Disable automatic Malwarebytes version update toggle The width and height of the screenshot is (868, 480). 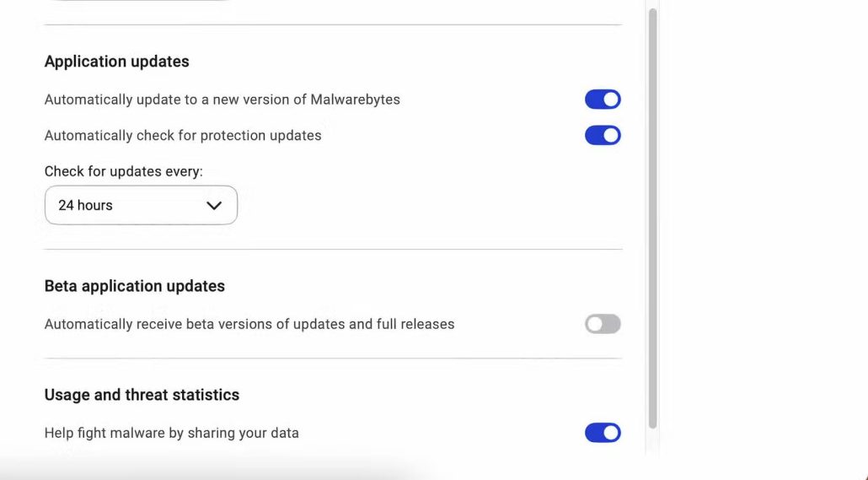pos(603,100)
